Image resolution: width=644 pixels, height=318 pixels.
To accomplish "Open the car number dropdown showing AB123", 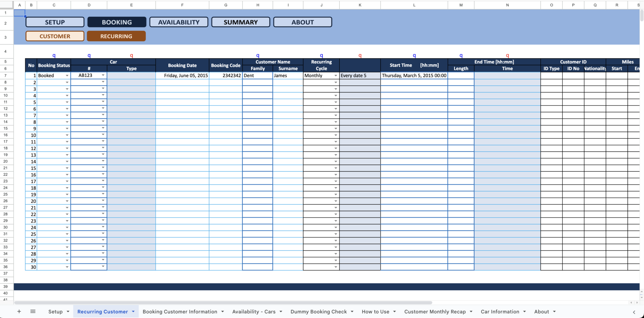I will click(103, 75).
